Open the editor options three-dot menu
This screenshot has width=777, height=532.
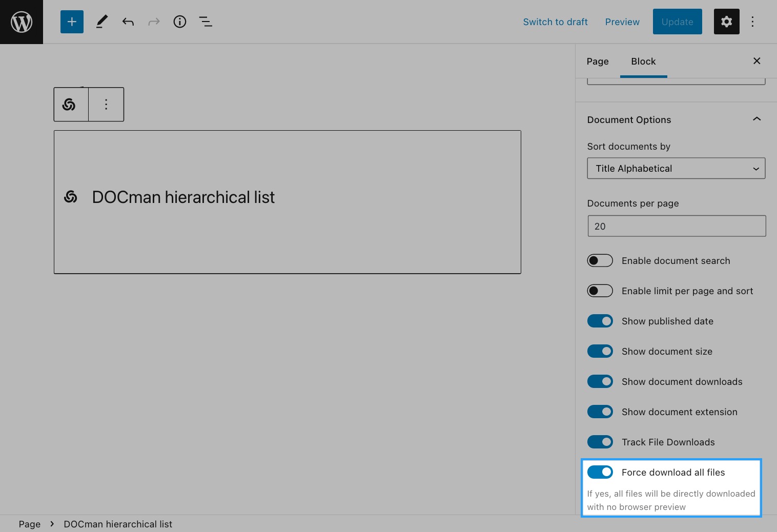tap(752, 22)
